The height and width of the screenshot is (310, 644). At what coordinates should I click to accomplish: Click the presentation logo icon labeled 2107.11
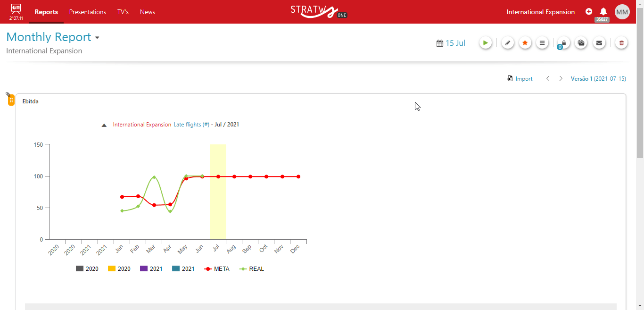[16, 12]
